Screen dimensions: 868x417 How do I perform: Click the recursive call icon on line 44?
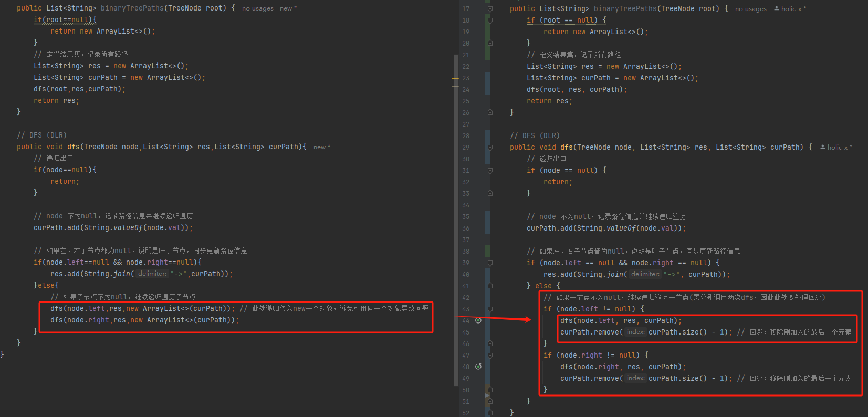point(478,320)
